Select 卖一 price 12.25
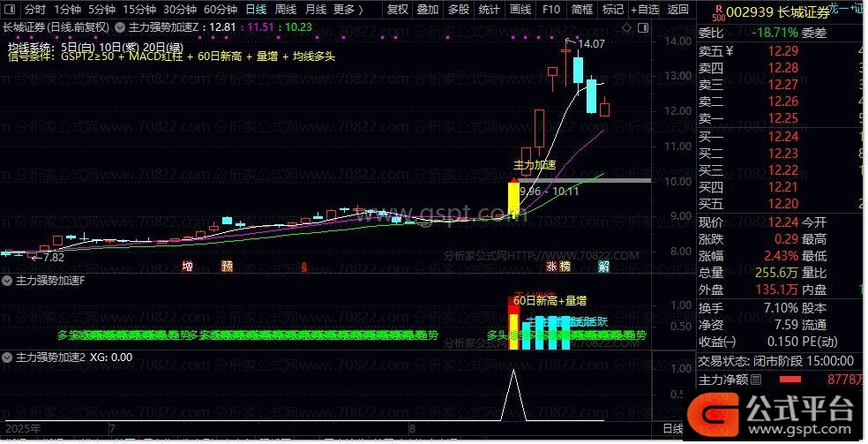Image resolution: width=868 pixels, height=444 pixels. 782,118
